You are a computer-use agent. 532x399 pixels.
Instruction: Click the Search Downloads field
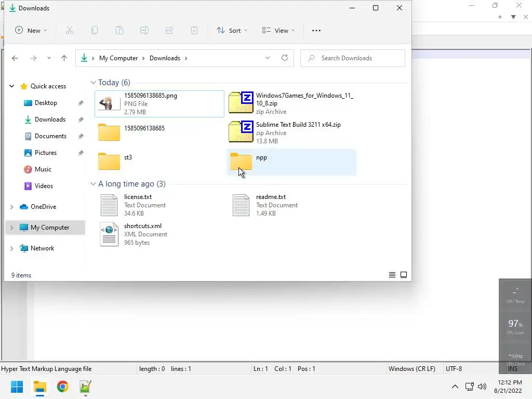[353, 58]
